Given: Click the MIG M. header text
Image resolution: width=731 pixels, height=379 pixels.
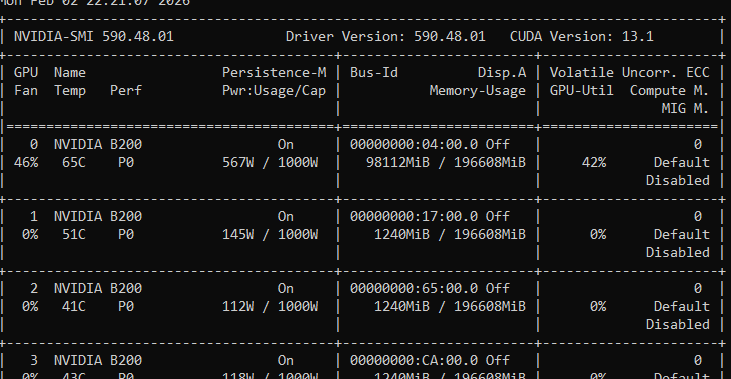Looking at the screenshot, I should click(x=685, y=108).
